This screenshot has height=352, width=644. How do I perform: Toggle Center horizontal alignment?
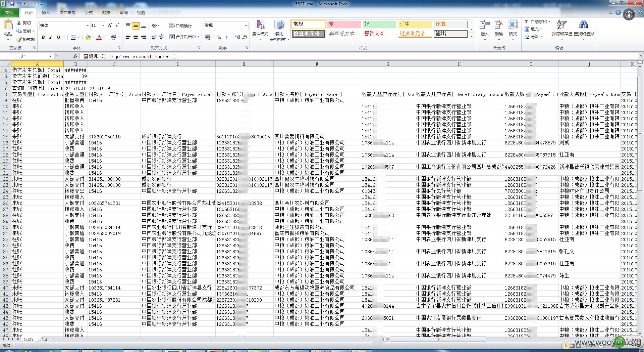136,37
